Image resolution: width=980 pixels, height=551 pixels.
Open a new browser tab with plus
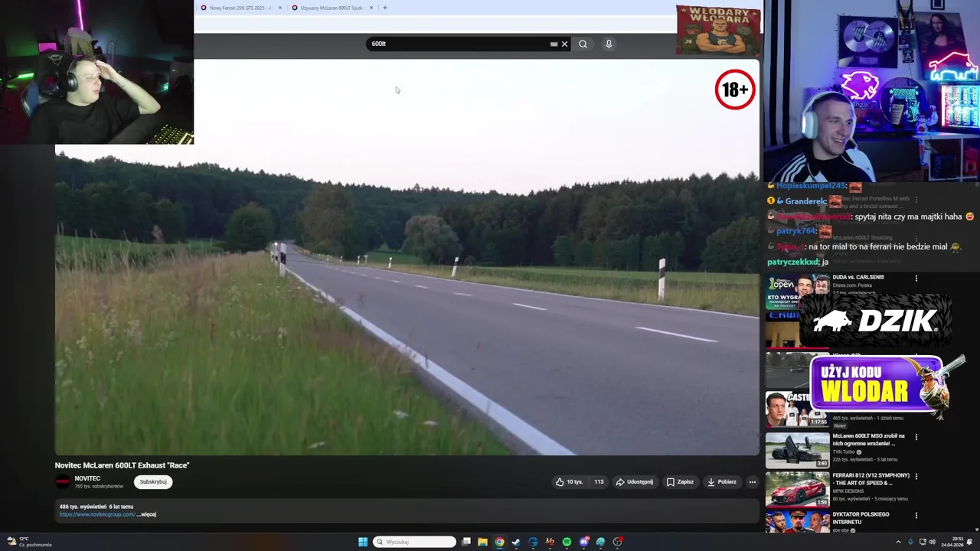pos(384,8)
